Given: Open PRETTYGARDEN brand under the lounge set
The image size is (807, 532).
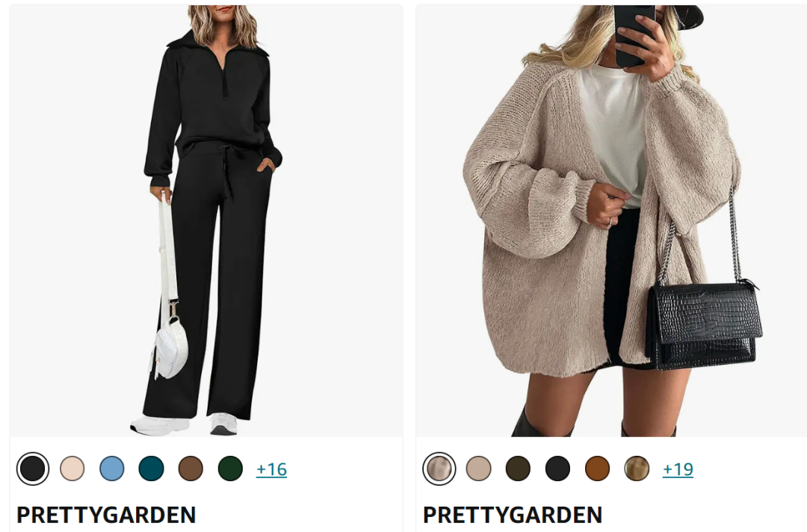Looking at the screenshot, I should point(106,515).
